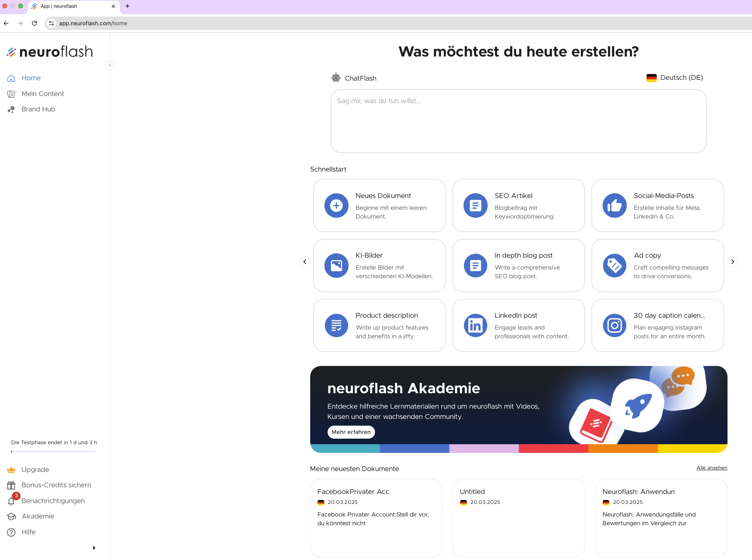Open Brand Hub in the sidebar
Screen dimensions: 752x560
tap(38, 109)
